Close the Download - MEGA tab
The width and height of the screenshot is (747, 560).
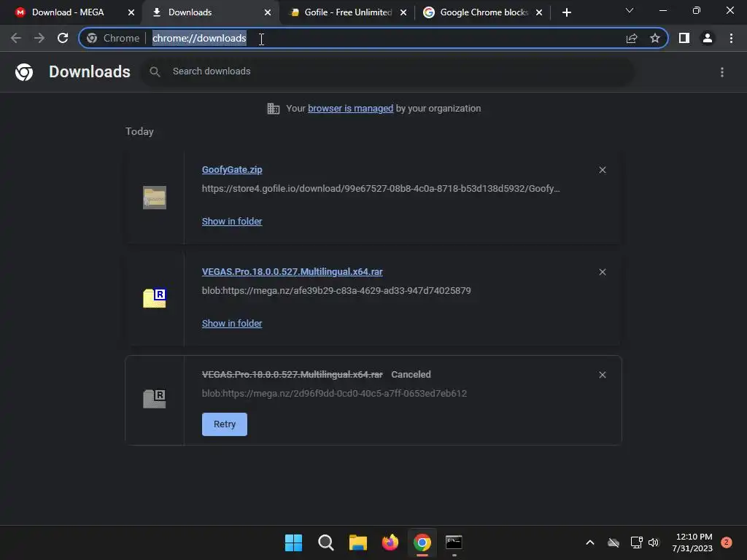tap(131, 13)
